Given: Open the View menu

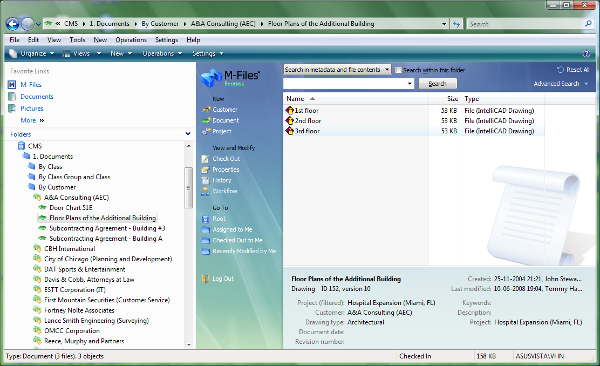Looking at the screenshot, I should pyautogui.click(x=54, y=40).
